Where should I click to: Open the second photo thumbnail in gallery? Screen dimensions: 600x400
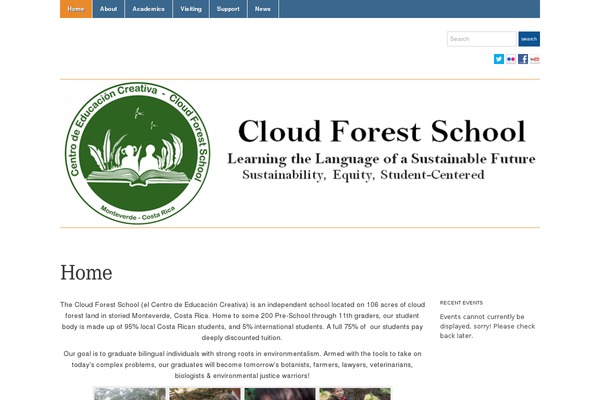point(205,394)
